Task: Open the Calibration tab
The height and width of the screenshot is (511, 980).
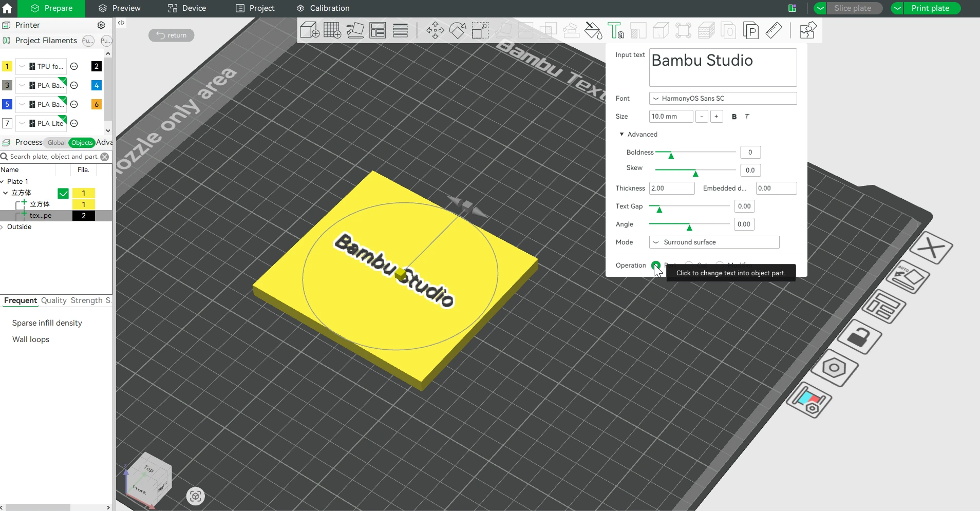Action: coord(323,8)
